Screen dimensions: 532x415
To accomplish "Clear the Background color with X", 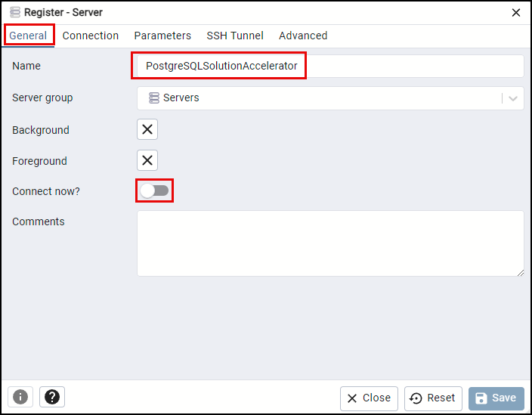I will (147, 129).
